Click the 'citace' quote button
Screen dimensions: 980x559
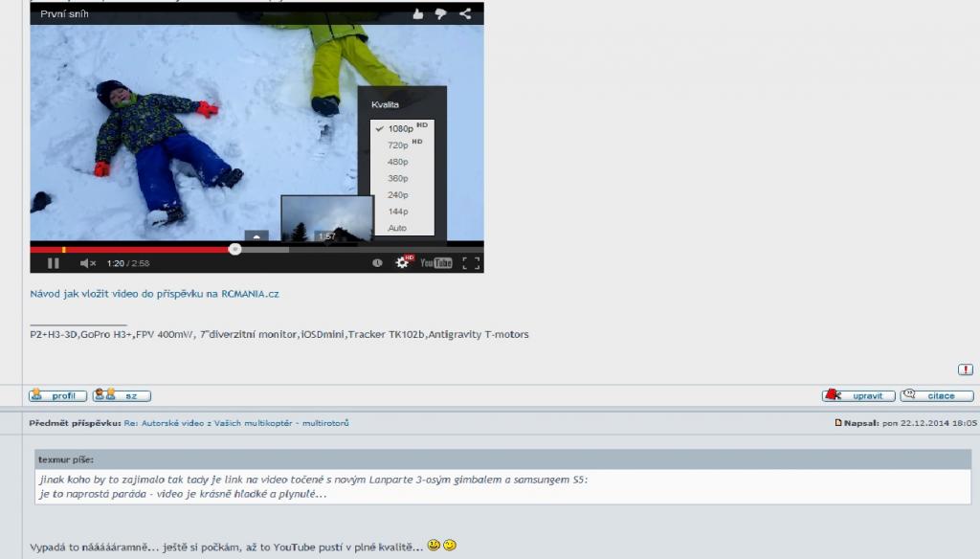936,395
